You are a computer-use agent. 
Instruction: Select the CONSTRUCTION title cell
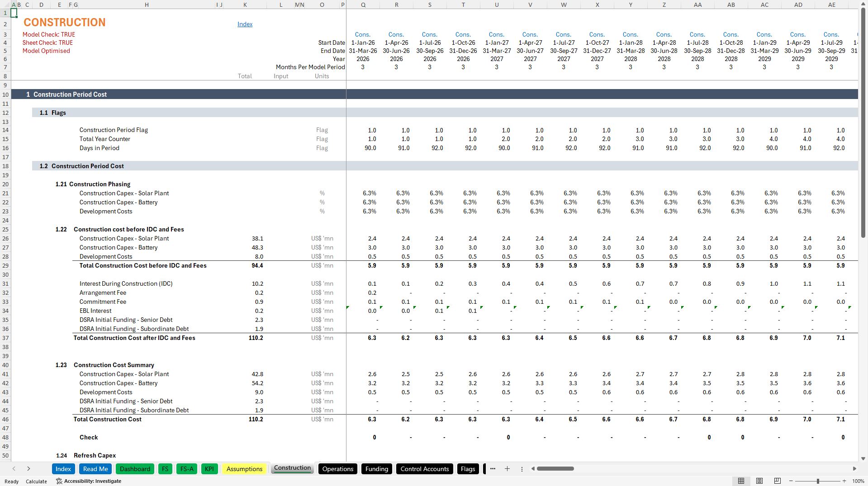click(64, 23)
